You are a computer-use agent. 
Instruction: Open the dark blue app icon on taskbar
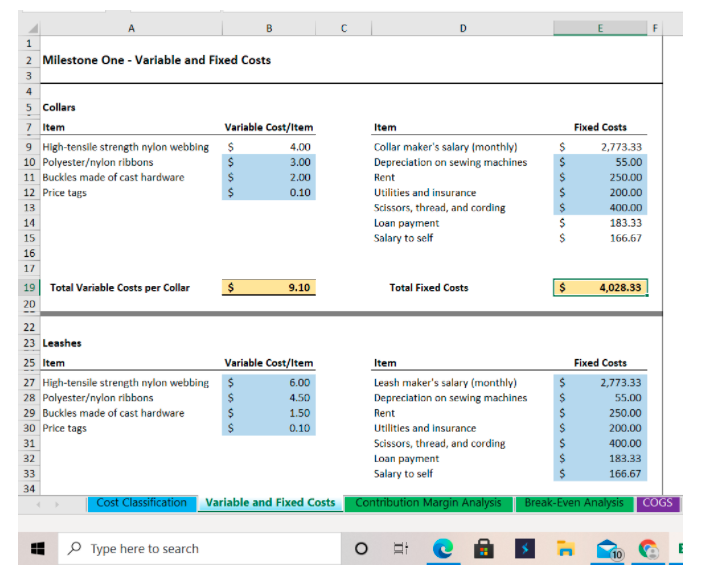(525, 549)
